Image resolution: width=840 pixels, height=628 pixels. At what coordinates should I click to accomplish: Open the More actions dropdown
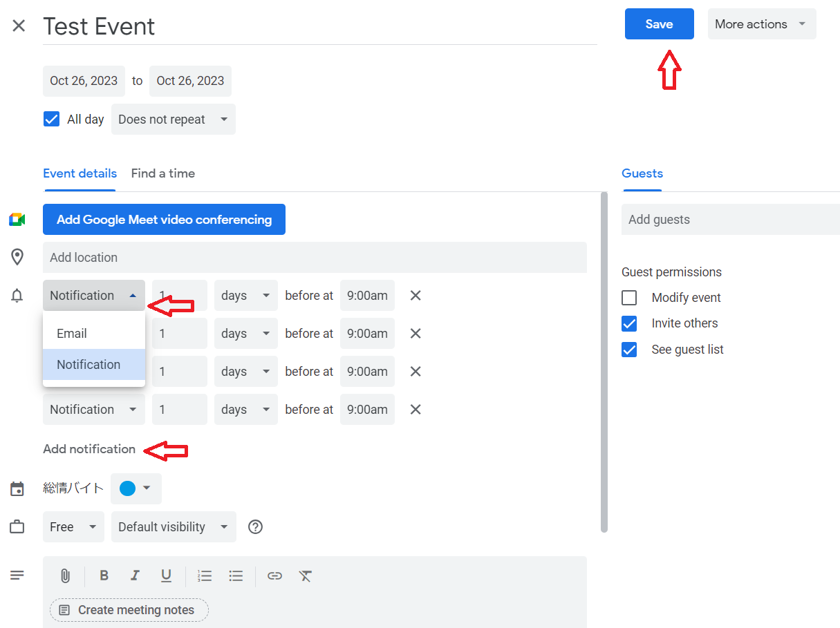[762, 24]
